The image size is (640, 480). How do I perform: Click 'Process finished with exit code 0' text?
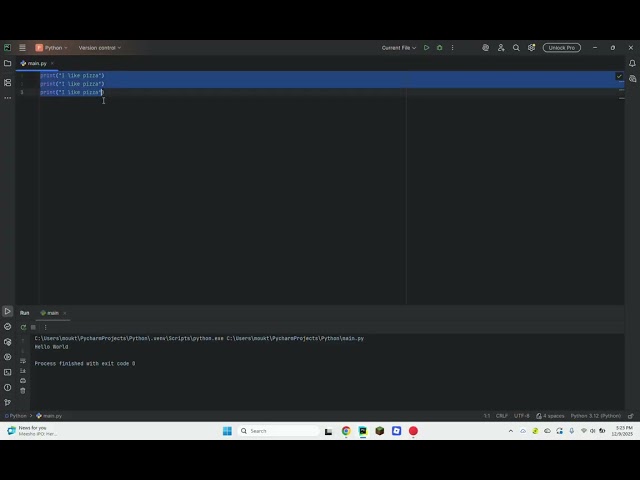85,364
